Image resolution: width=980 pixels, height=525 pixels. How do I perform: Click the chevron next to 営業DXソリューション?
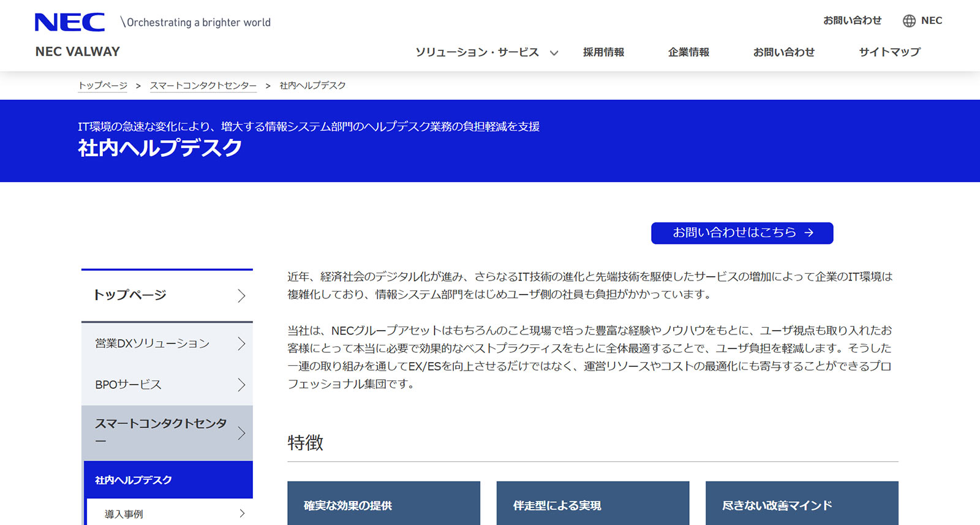[x=241, y=344]
